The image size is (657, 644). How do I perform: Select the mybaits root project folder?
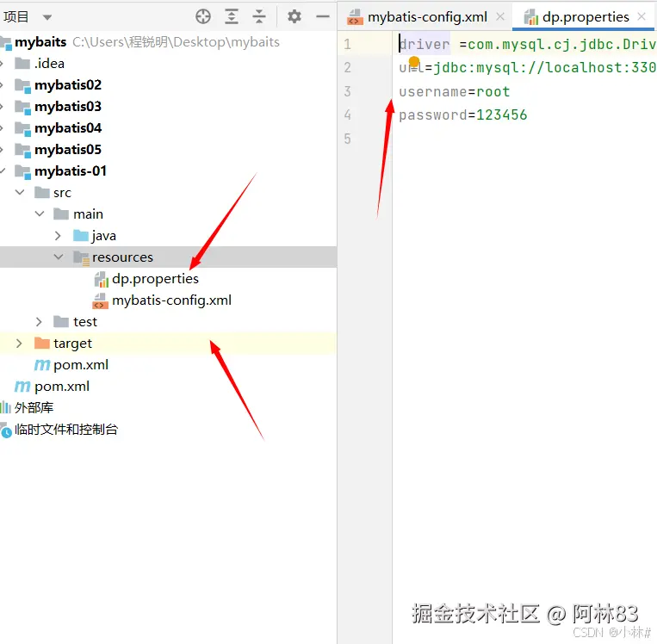pos(40,42)
